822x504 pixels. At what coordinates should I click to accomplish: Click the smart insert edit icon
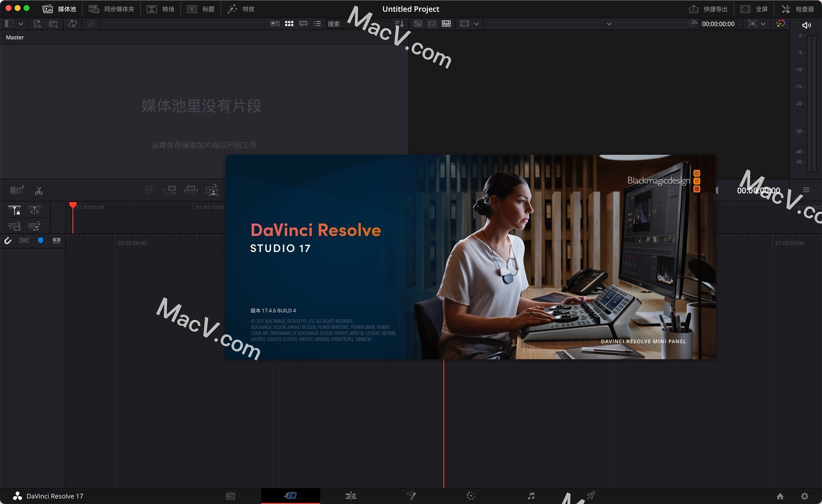pos(149,190)
